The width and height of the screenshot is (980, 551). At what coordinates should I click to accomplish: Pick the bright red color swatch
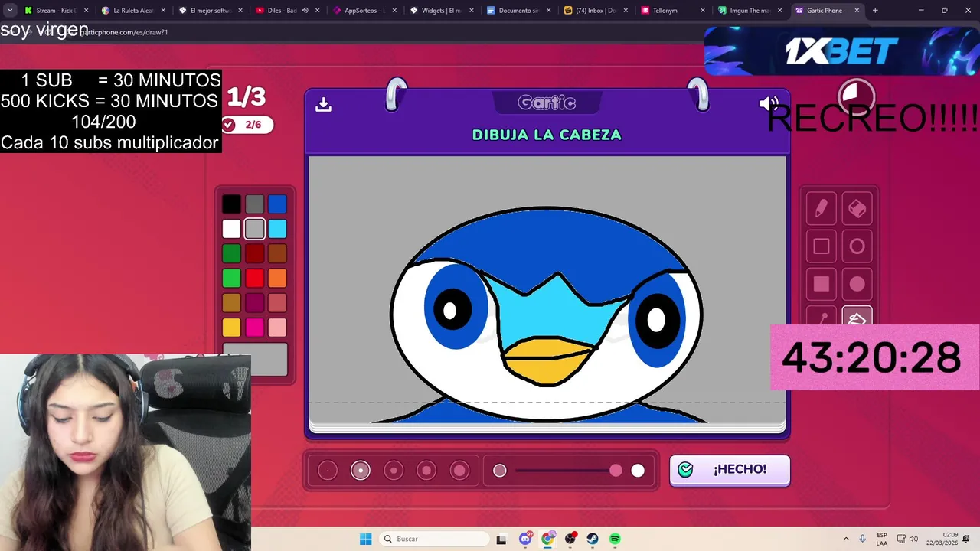[x=254, y=278]
